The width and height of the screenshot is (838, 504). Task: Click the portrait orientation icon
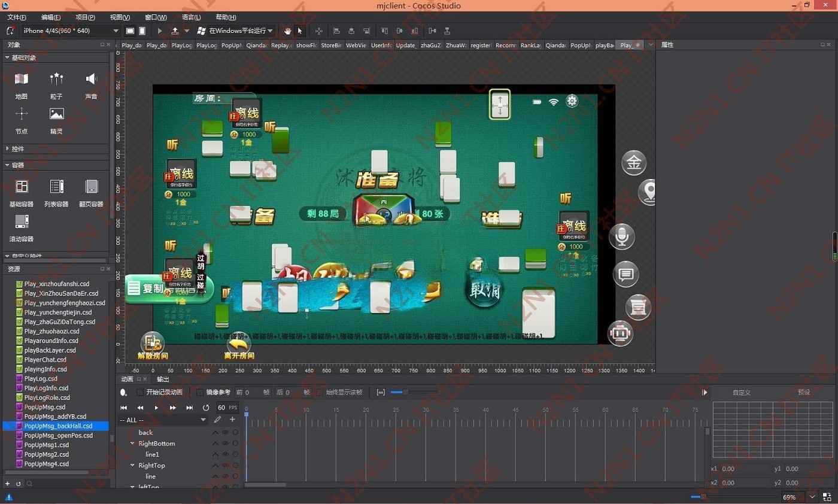tap(142, 31)
